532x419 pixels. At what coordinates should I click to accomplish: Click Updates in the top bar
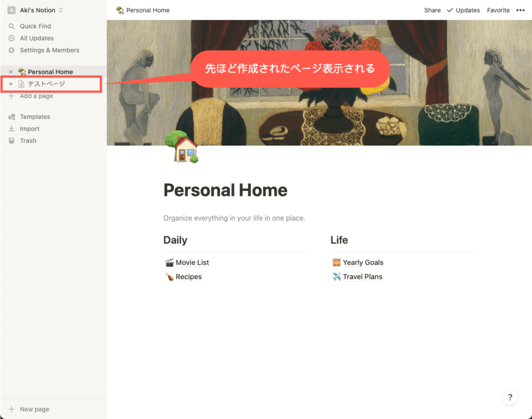(468, 10)
